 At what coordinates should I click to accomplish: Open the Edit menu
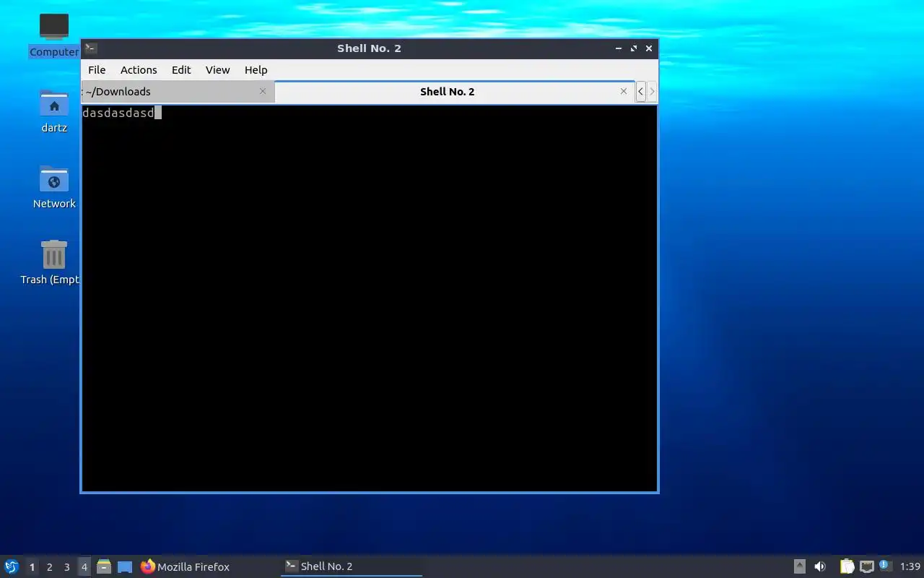coord(181,70)
